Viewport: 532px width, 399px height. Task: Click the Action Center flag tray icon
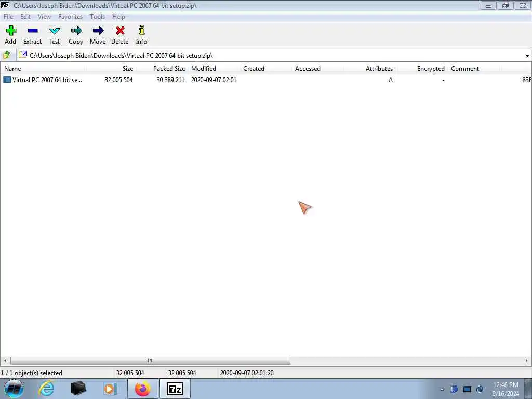click(454, 389)
